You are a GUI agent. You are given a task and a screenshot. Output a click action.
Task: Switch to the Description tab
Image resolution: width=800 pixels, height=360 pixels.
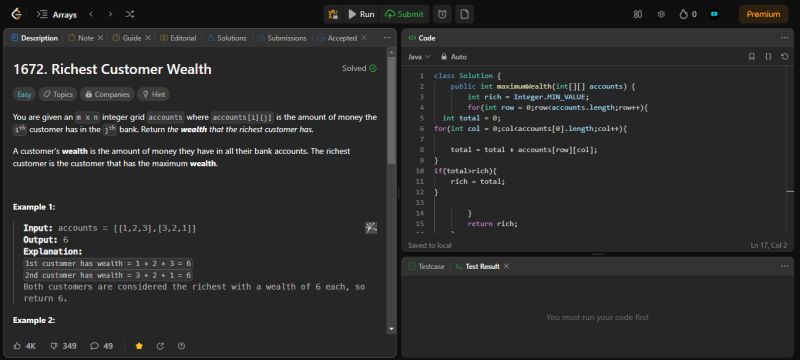coord(34,38)
